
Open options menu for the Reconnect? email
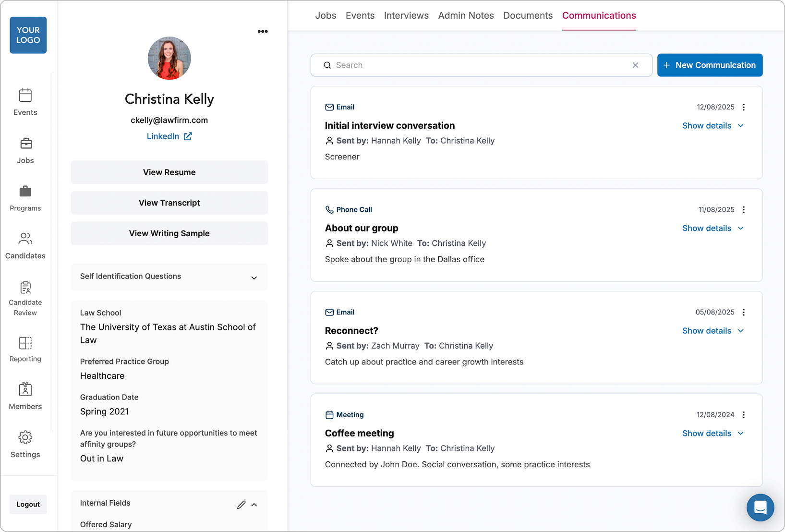(x=744, y=312)
